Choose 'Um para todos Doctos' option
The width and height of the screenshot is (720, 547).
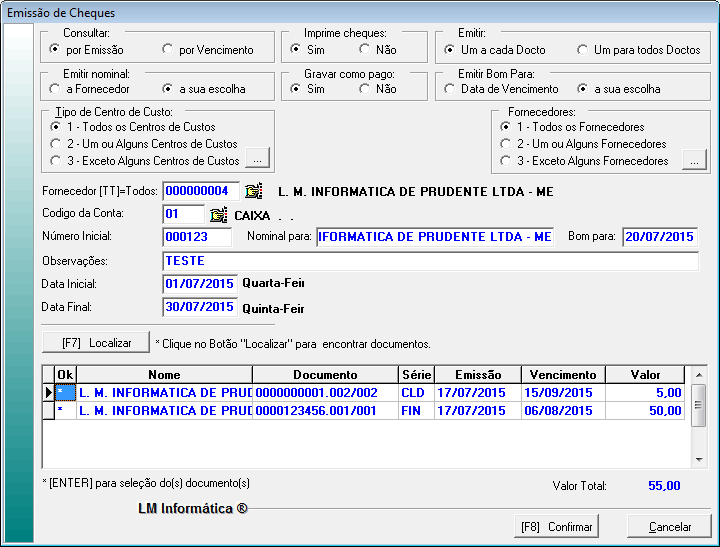tap(584, 49)
